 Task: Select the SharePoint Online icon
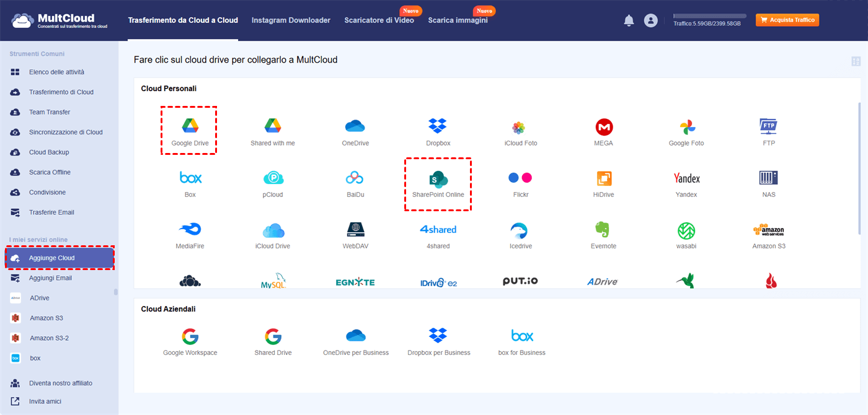[438, 180]
